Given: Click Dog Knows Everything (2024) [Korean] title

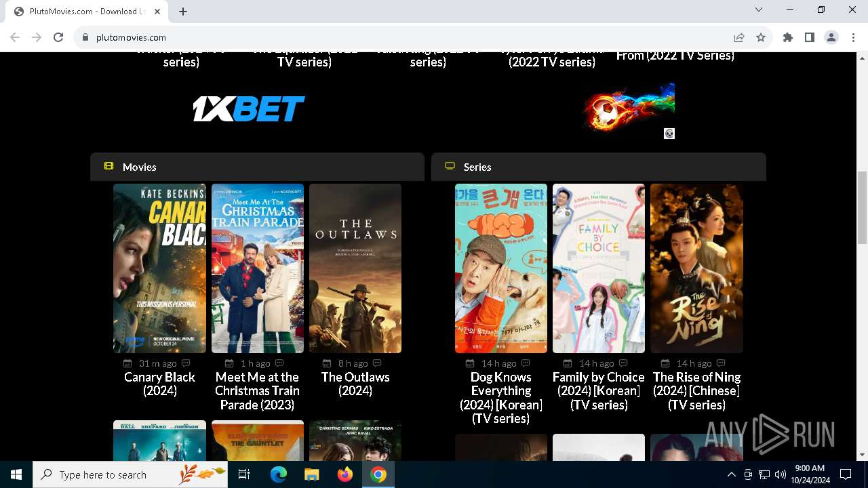Looking at the screenshot, I should click(501, 397).
